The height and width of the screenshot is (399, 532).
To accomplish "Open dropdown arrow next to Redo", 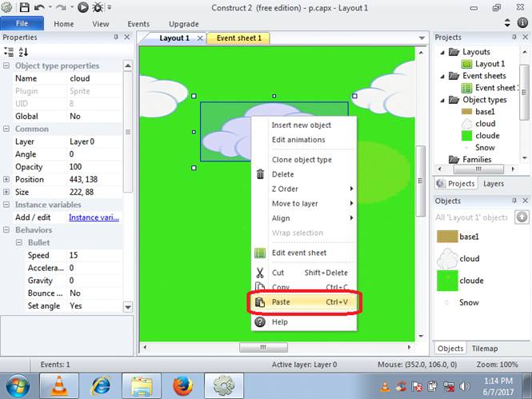I will (x=71, y=7).
